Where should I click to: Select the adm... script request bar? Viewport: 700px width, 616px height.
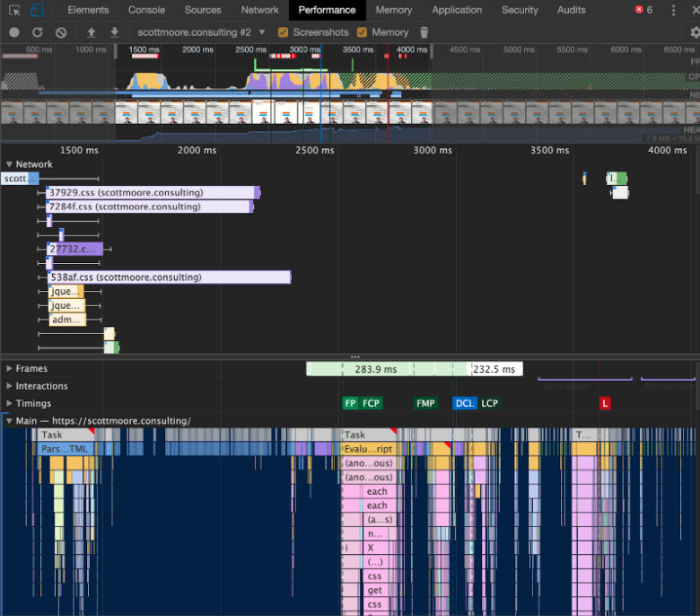point(67,320)
